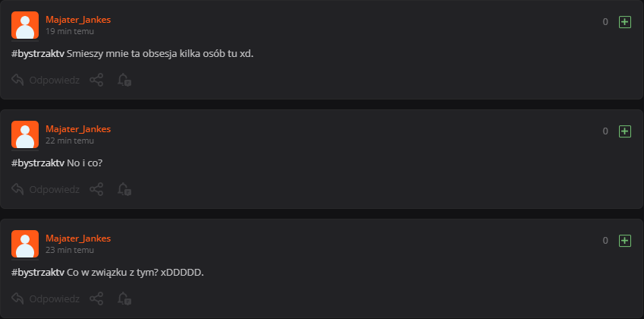Share the "Smieszy mnie ta obsesja" comment
This screenshot has height=319, width=644.
pyautogui.click(x=96, y=80)
